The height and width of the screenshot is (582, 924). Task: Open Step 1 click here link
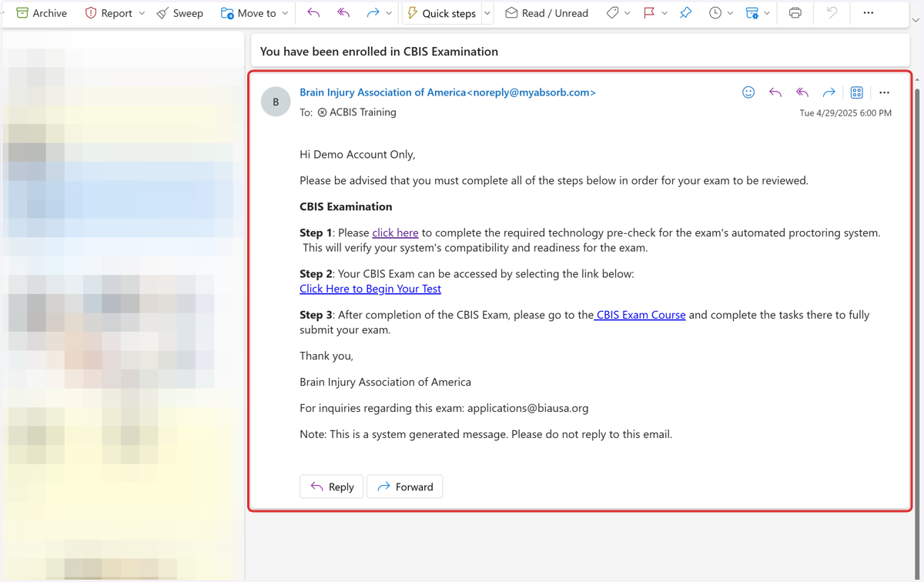(x=395, y=232)
